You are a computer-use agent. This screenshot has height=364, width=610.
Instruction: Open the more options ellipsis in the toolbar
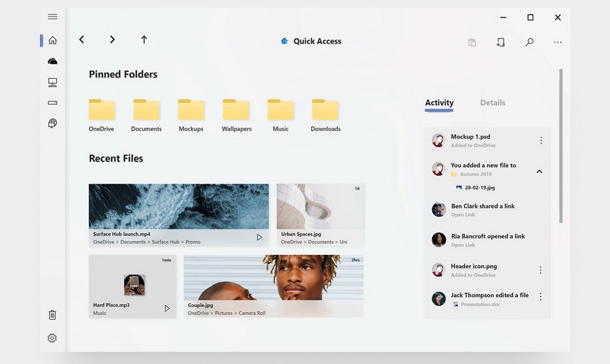point(558,43)
